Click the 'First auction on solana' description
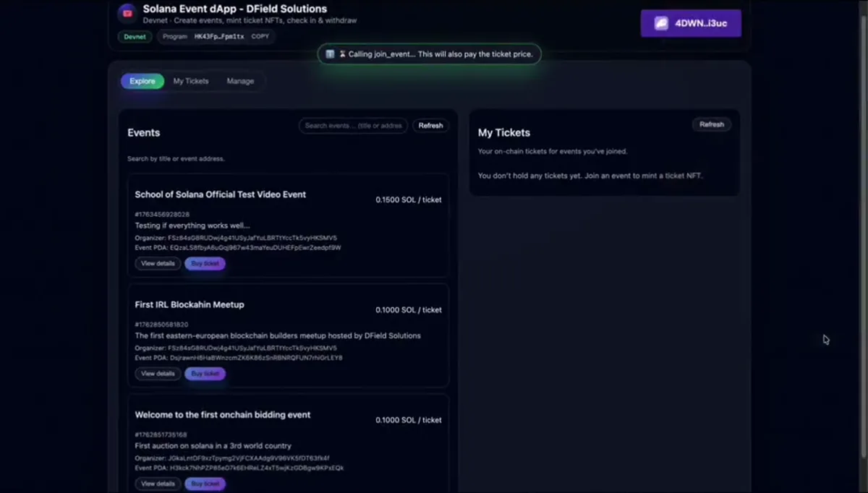 coord(213,445)
